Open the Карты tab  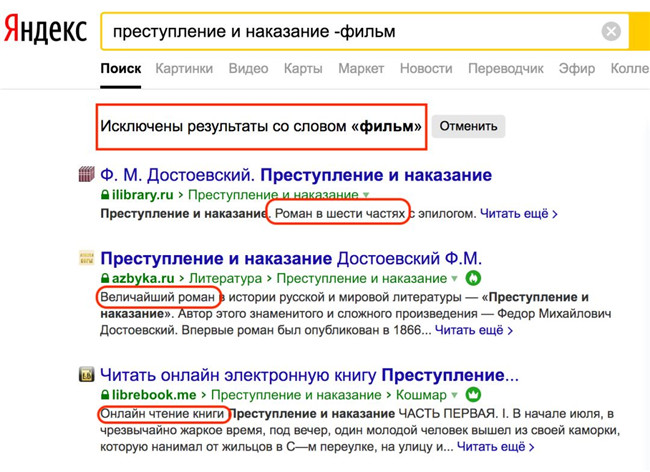pyautogui.click(x=303, y=68)
